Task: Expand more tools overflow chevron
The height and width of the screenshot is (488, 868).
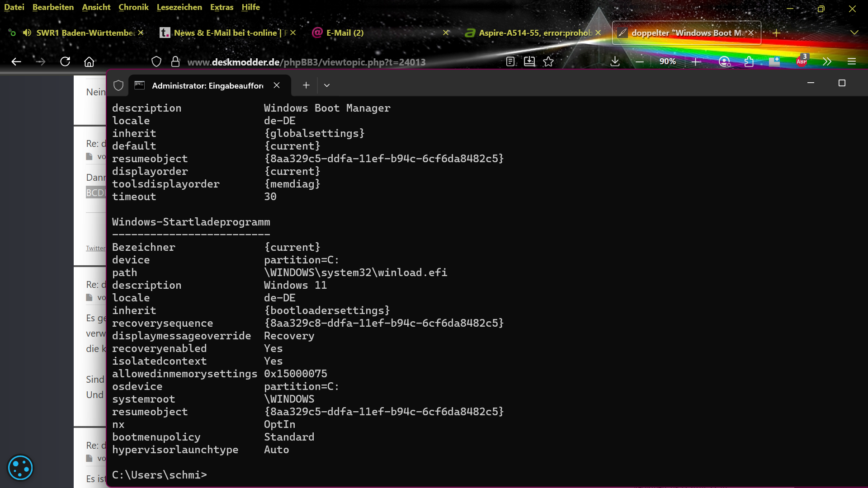Action: click(x=827, y=61)
